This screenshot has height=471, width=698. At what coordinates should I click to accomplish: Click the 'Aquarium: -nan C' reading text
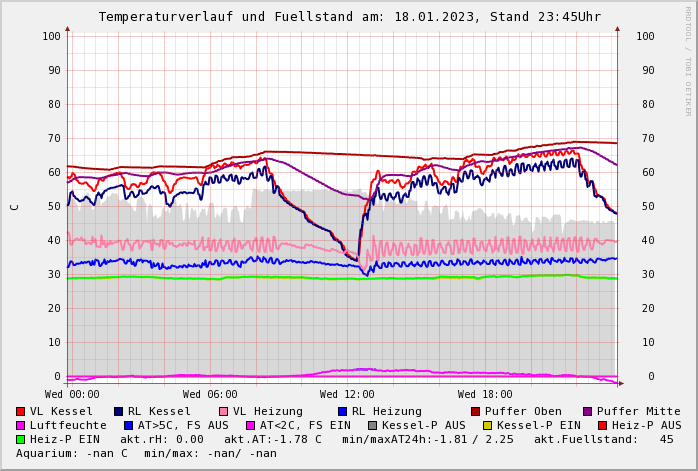[72, 454]
